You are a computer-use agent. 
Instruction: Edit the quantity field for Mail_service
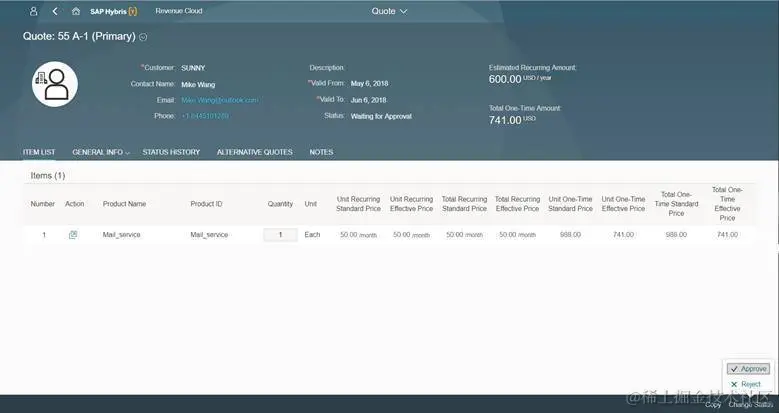point(280,235)
